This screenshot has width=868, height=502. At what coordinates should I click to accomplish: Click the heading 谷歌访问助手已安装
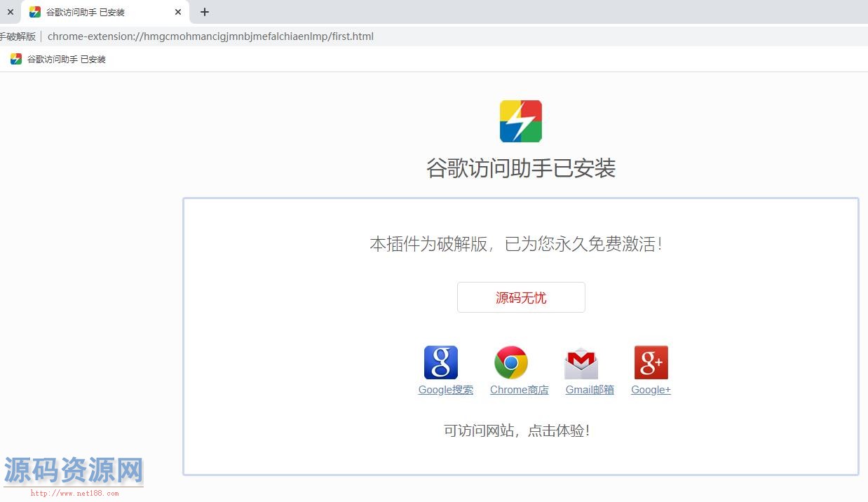[x=521, y=168]
